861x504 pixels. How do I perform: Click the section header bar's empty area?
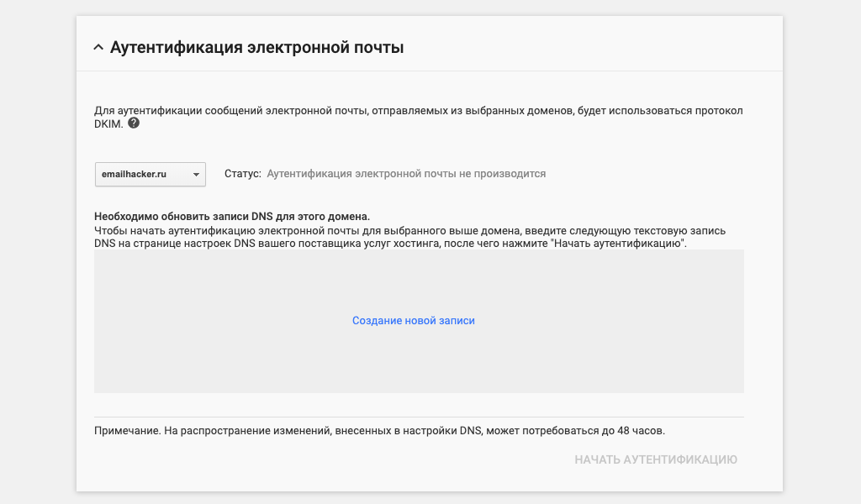[589, 48]
